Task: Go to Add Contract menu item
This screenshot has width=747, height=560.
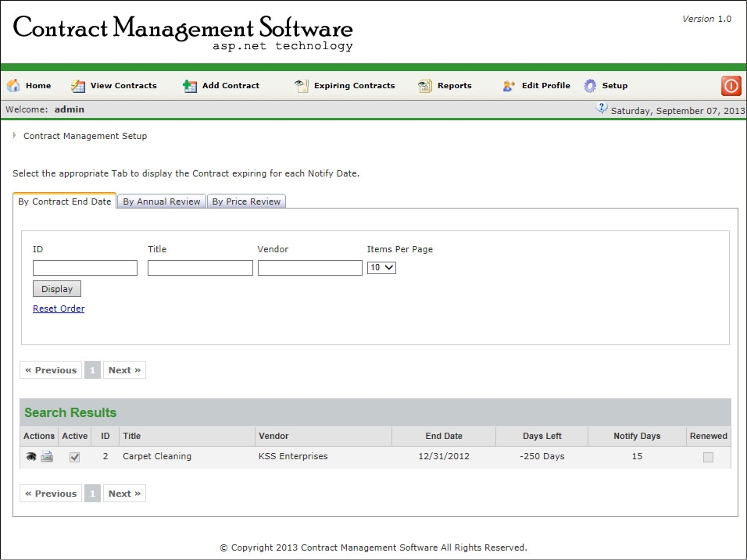Action: (x=231, y=86)
